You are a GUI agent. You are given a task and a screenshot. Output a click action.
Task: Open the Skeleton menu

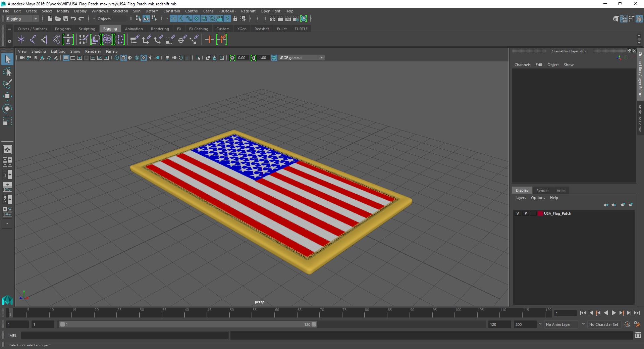click(120, 11)
